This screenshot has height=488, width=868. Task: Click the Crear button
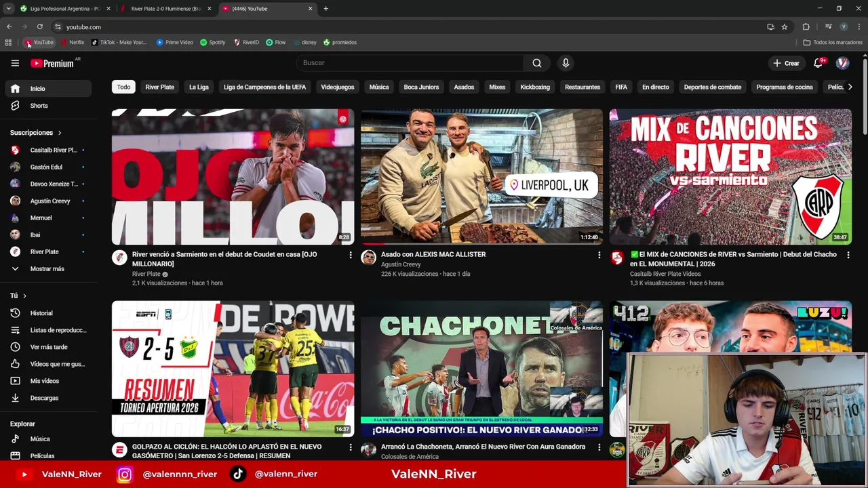pos(786,63)
